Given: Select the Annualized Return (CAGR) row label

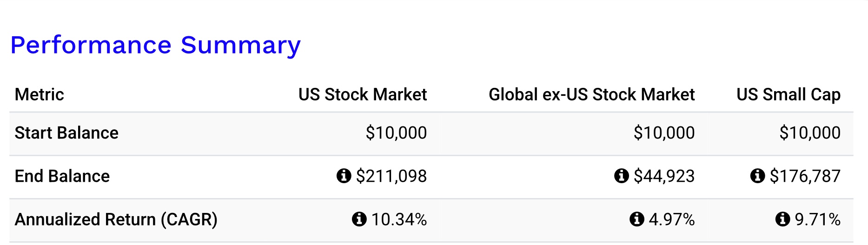Looking at the screenshot, I should point(116,219).
